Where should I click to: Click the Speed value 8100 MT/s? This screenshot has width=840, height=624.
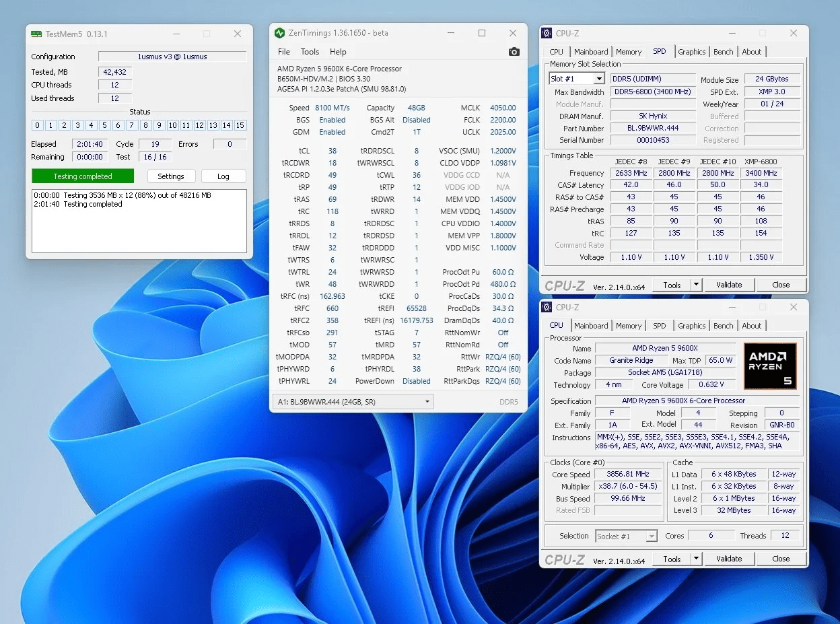click(x=332, y=108)
